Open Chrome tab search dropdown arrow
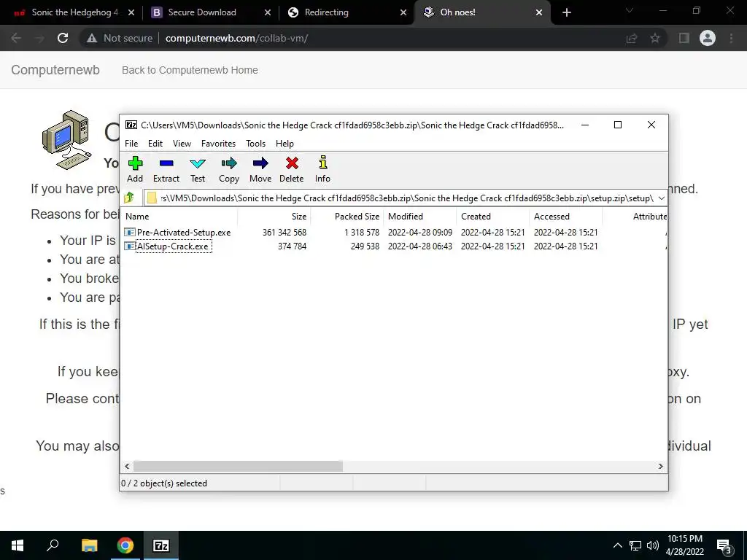This screenshot has height=560, width=747. 630,10
